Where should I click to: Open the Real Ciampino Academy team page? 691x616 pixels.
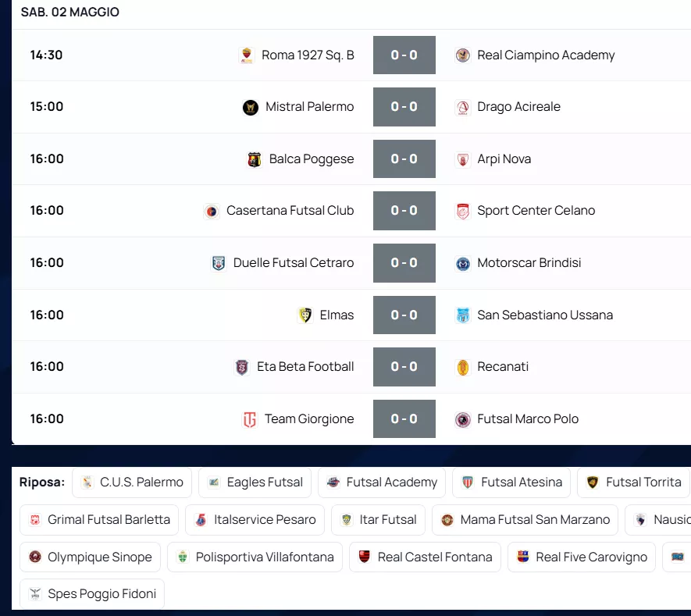[546, 55]
